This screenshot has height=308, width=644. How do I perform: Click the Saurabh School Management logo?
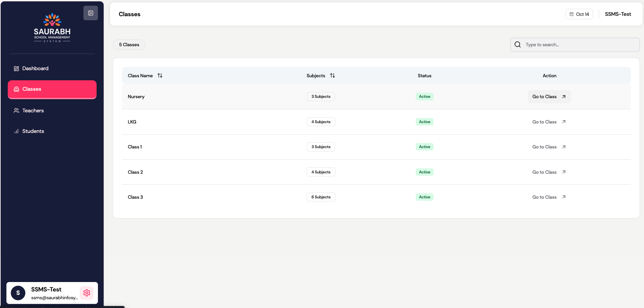(x=52, y=28)
